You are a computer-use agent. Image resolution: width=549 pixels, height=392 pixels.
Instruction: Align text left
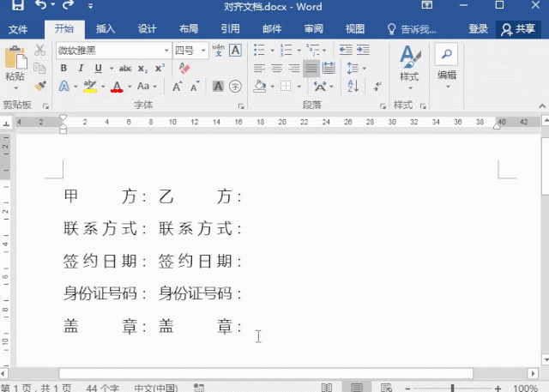click(259, 68)
